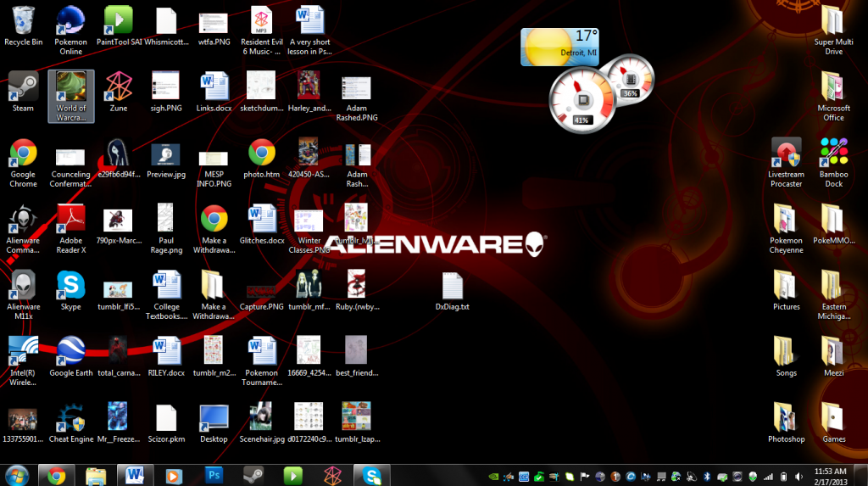Open Winter Classes.PNG image
This screenshot has width=868, height=486.
309,232
